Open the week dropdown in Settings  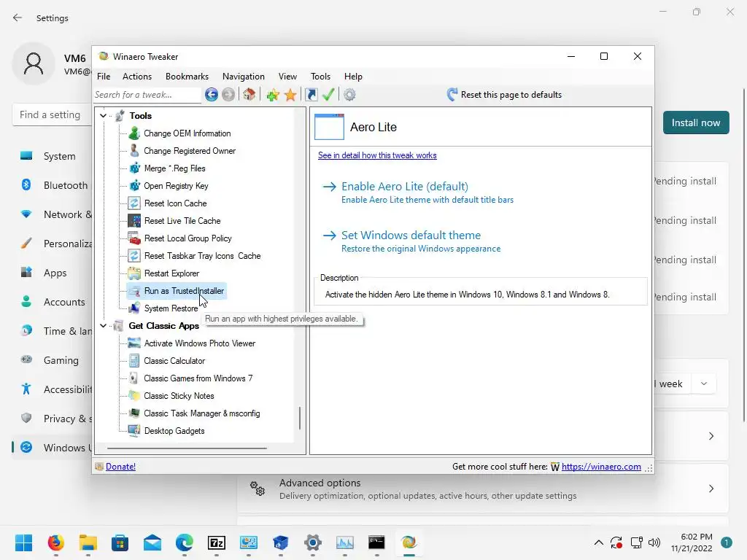(x=703, y=384)
